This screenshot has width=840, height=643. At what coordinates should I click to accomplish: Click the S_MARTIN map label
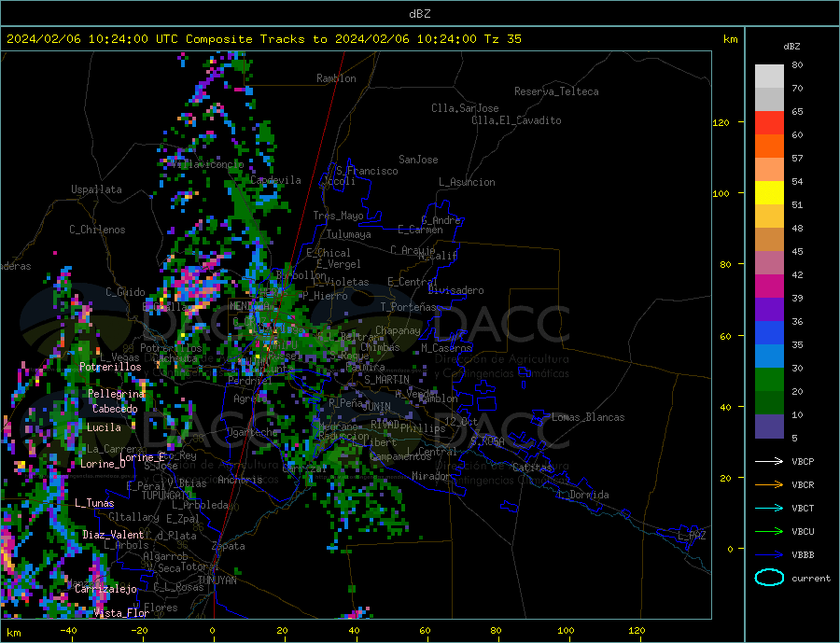[x=386, y=380]
